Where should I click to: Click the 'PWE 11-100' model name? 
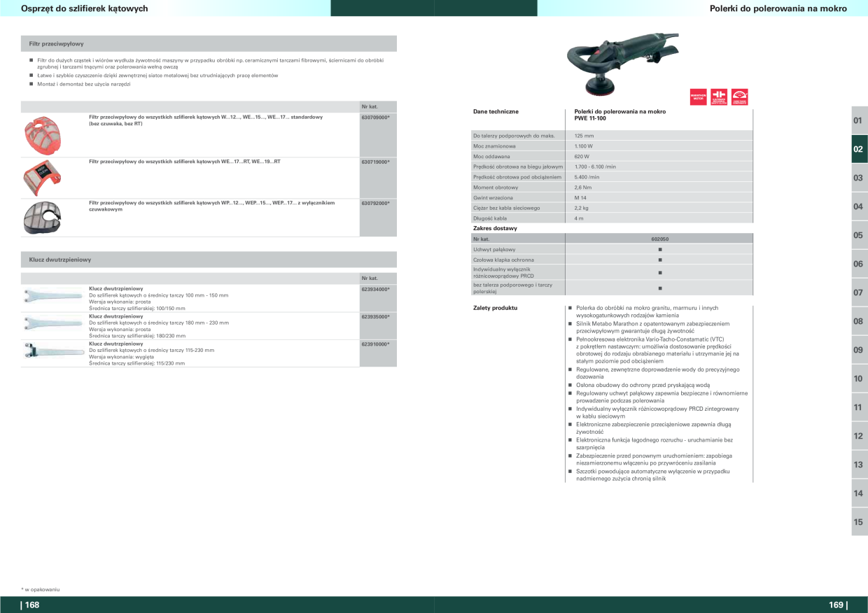(x=590, y=118)
